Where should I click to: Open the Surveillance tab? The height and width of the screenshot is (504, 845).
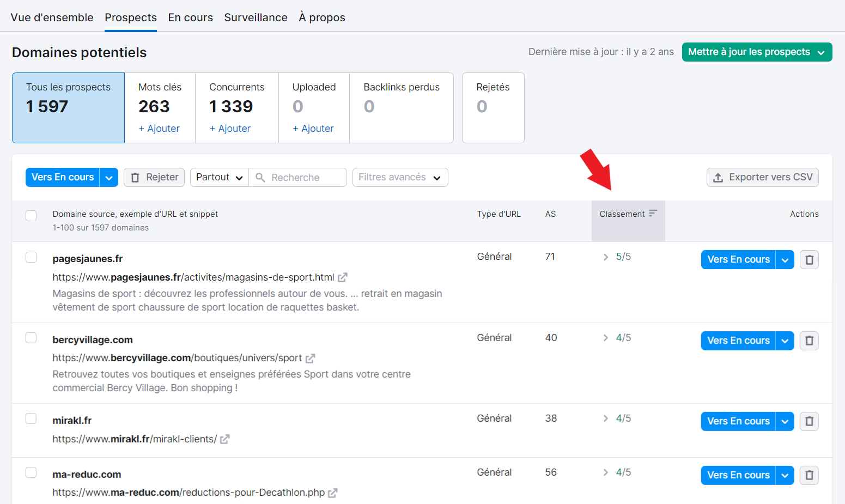pyautogui.click(x=256, y=17)
